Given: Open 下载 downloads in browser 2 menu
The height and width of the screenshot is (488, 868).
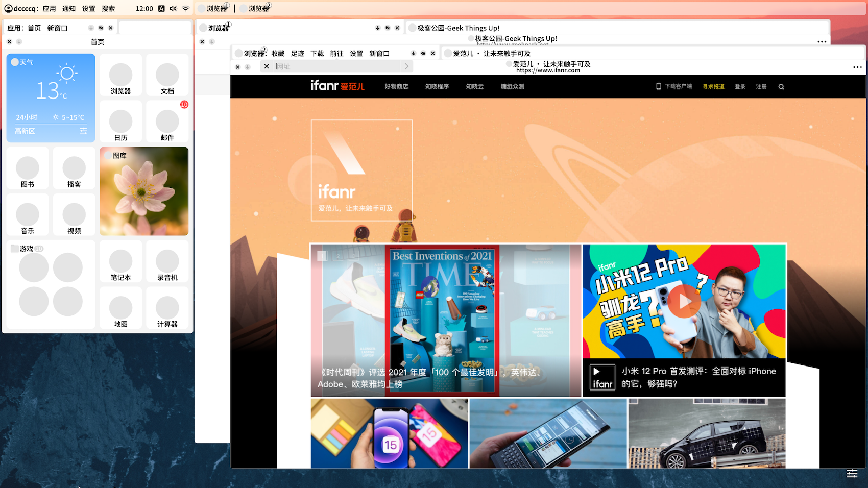Looking at the screenshot, I should pyautogui.click(x=317, y=54).
